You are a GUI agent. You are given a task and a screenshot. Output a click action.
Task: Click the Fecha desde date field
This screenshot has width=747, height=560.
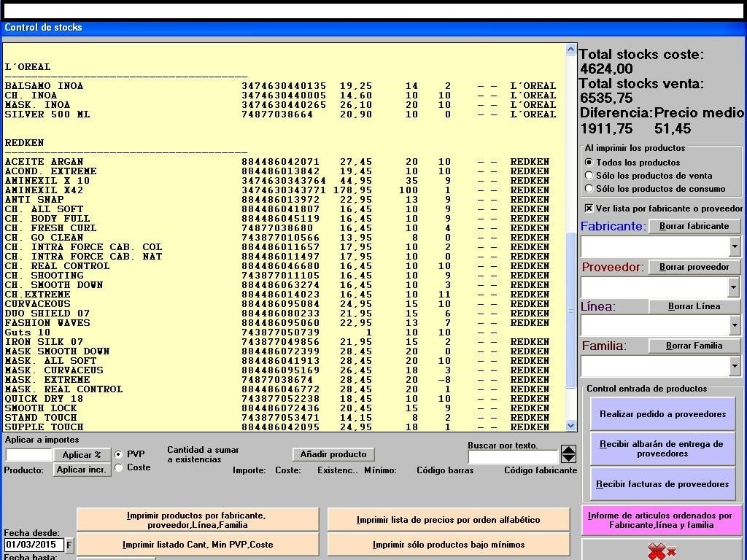(x=34, y=545)
